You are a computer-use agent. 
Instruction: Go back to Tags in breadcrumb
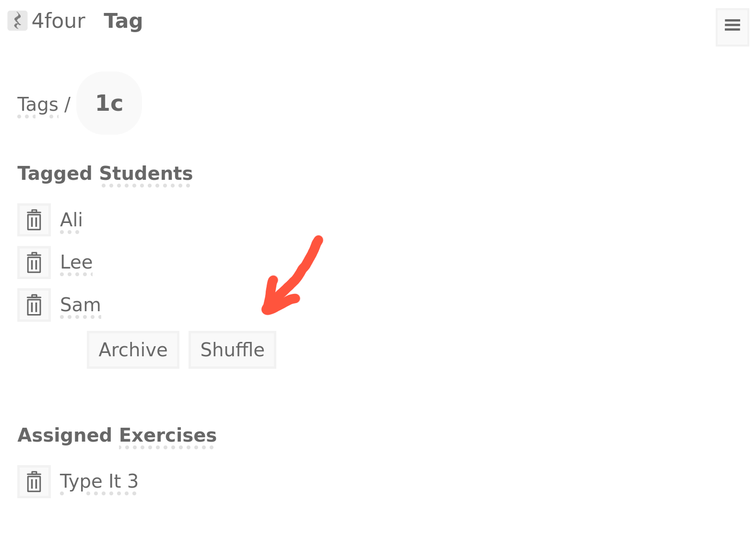pos(37,105)
